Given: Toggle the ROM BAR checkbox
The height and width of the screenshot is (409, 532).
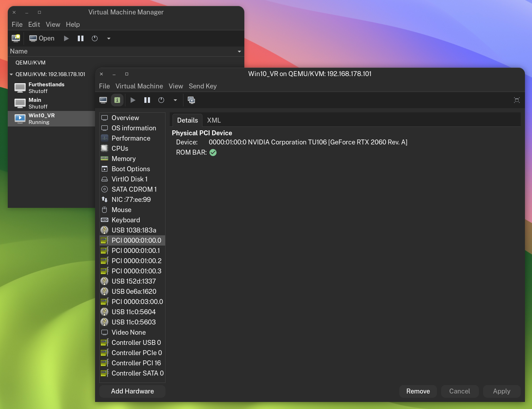Looking at the screenshot, I should [213, 153].
